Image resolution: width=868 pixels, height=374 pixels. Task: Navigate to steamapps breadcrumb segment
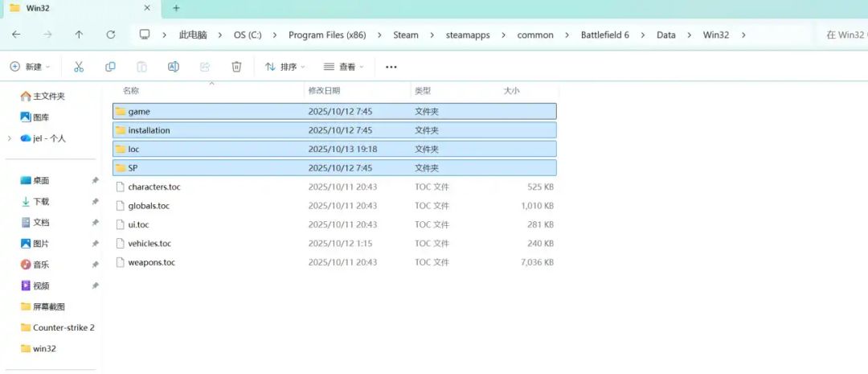tap(468, 35)
